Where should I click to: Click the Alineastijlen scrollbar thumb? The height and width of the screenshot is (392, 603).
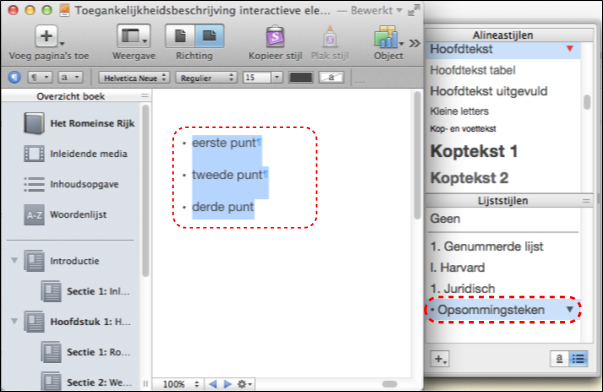[587, 102]
